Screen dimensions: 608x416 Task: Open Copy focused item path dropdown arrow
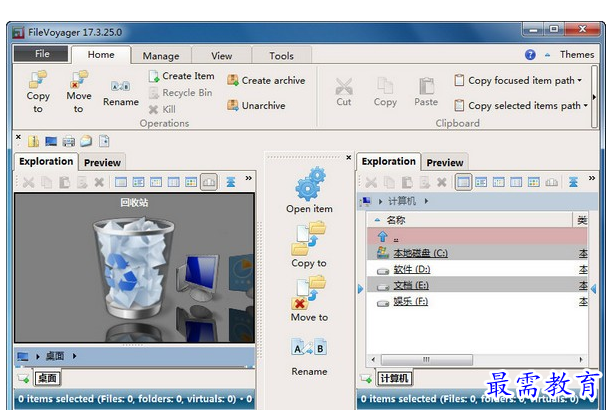click(580, 80)
